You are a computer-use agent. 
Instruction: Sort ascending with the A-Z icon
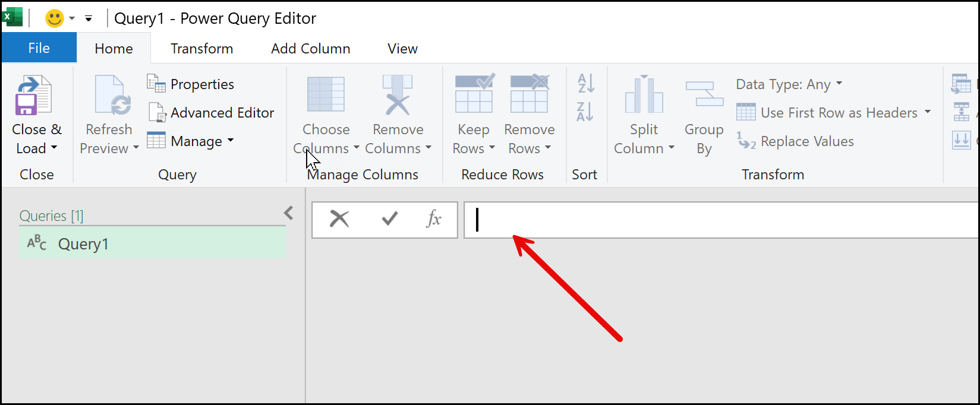(585, 84)
